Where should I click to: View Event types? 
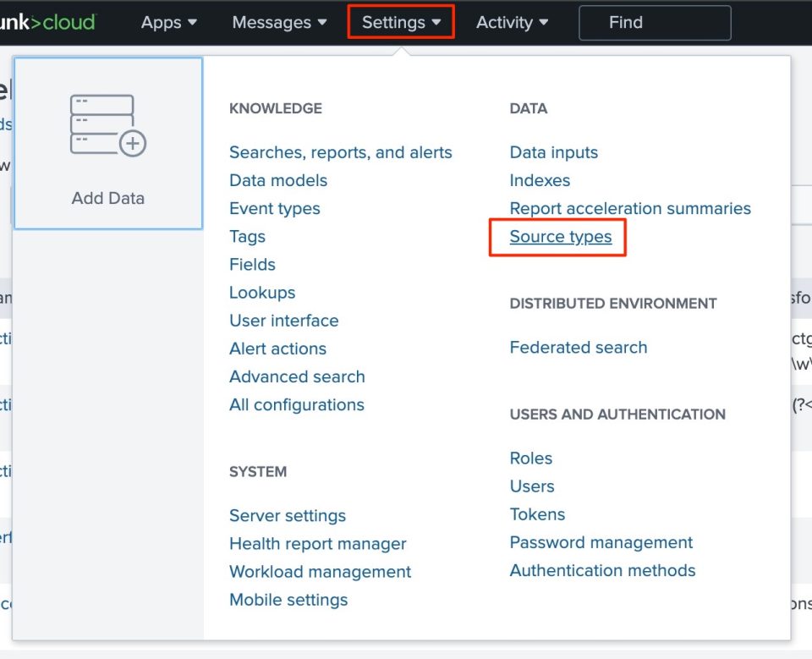274,207
